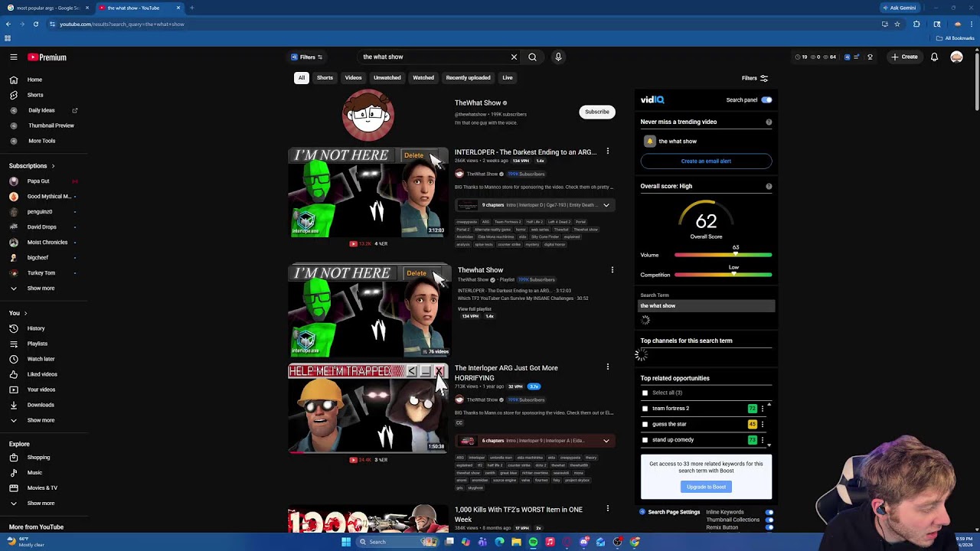Select the Recently uploaded filter chip
Screen dimensions: 980x551
468,77
